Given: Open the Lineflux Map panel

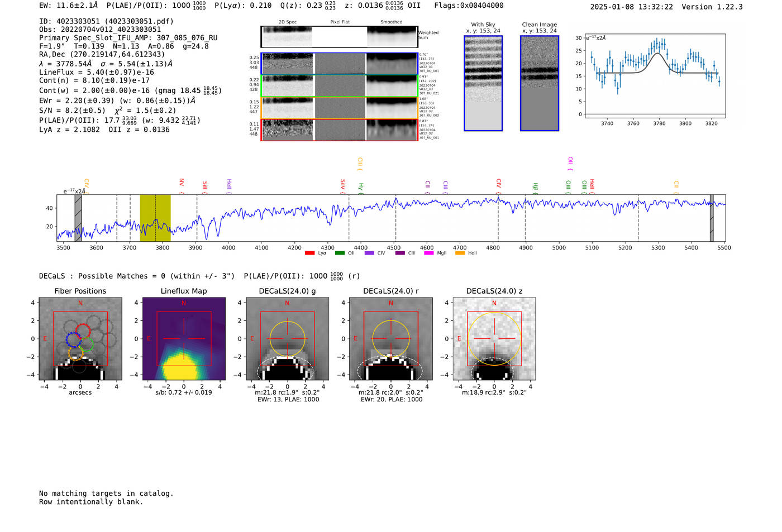Looking at the screenshot, I should (x=184, y=339).
